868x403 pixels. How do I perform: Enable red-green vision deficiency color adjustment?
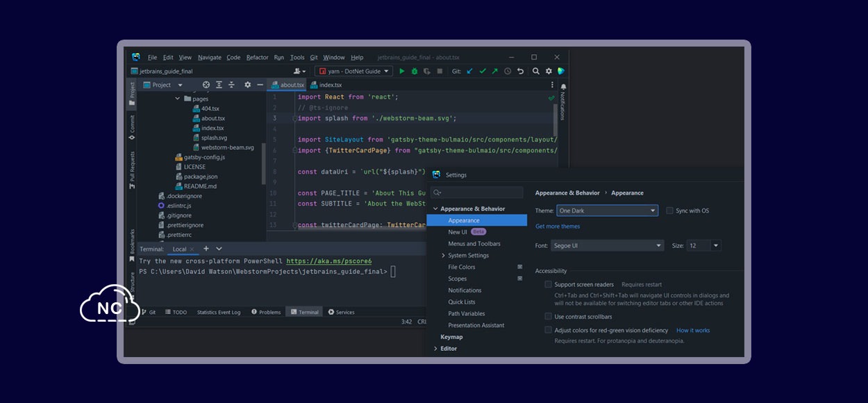[x=549, y=330]
